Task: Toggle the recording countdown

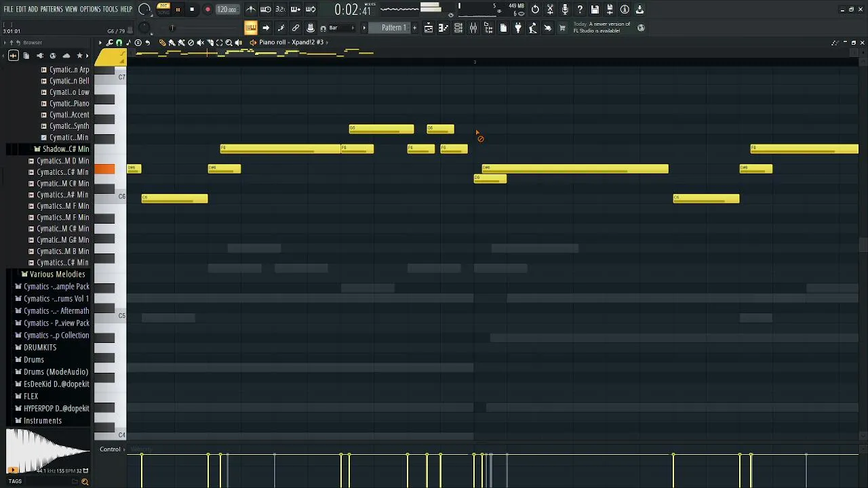Action: click(281, 9)
